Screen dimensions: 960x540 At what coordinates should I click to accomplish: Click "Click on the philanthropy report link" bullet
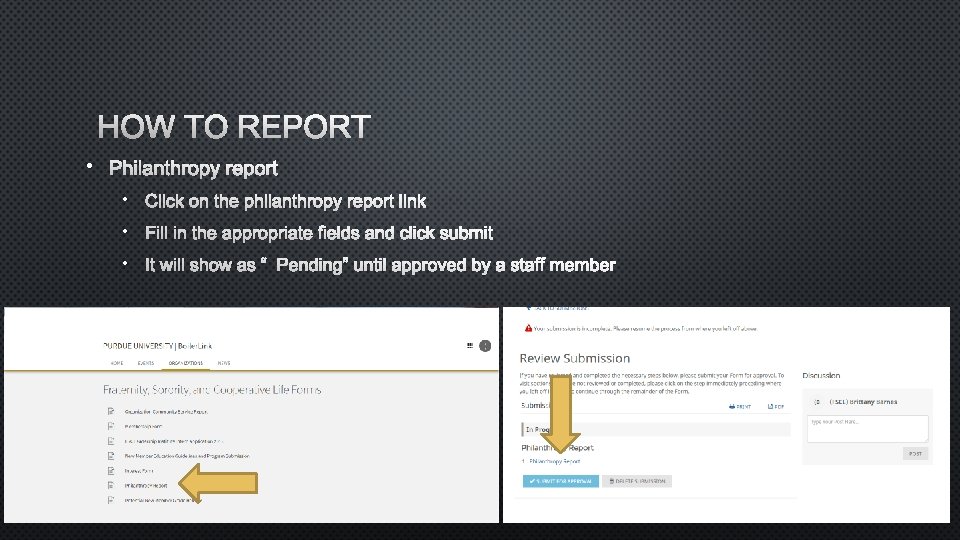pyautogui.click(x=285, y=201)
